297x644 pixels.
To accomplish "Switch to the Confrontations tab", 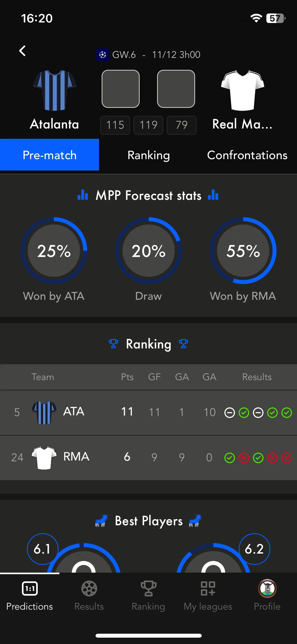I will pyautogui.click(x=247, y=155).
